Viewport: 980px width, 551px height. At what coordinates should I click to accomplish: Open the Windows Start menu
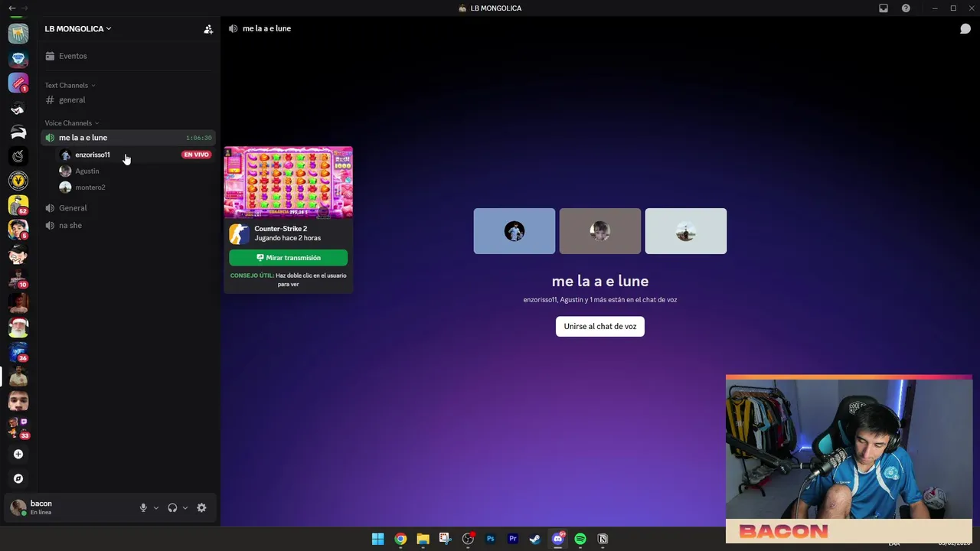[377, 540]
